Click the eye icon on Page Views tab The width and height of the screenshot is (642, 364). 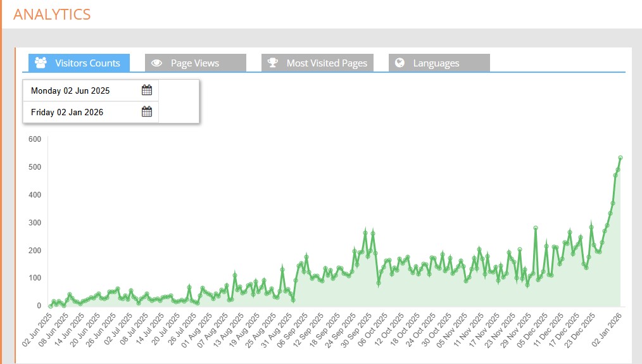click(157, 63)
